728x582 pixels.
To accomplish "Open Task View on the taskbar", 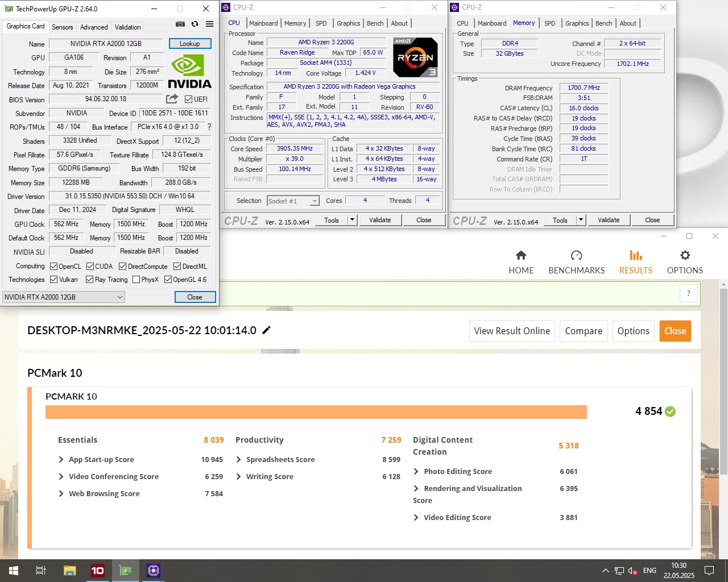I will click(x=41, y=571).
